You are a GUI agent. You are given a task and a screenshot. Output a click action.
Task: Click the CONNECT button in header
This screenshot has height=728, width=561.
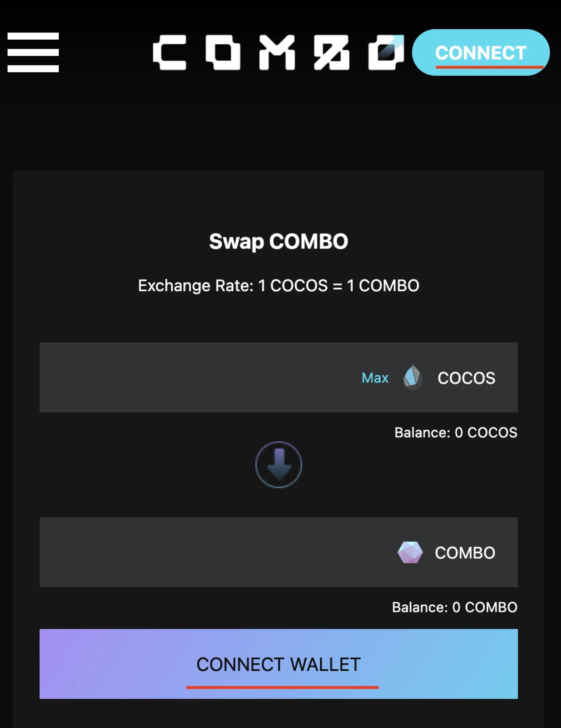point(481,53)
